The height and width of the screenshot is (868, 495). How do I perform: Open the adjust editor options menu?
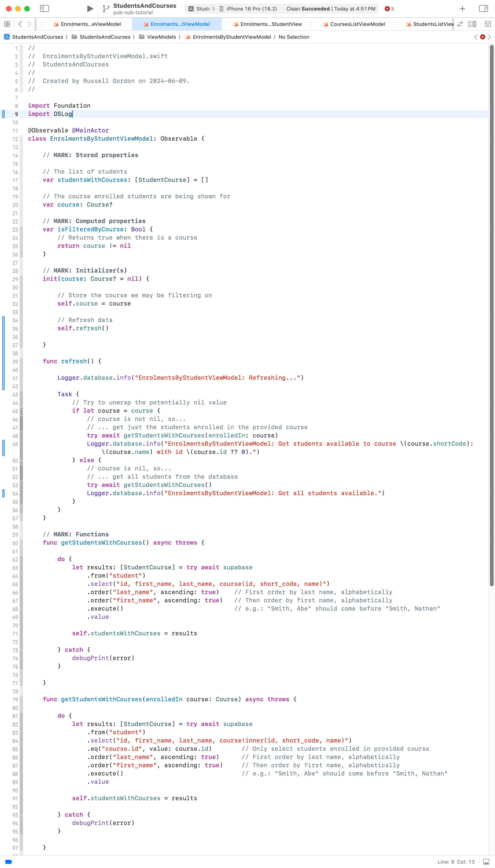472,24
